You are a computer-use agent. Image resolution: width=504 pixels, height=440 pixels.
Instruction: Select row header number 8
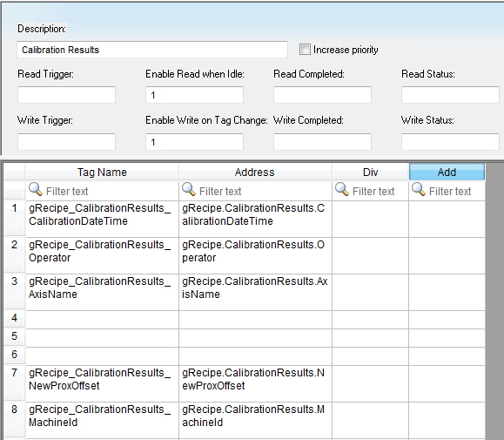(15, 420)
